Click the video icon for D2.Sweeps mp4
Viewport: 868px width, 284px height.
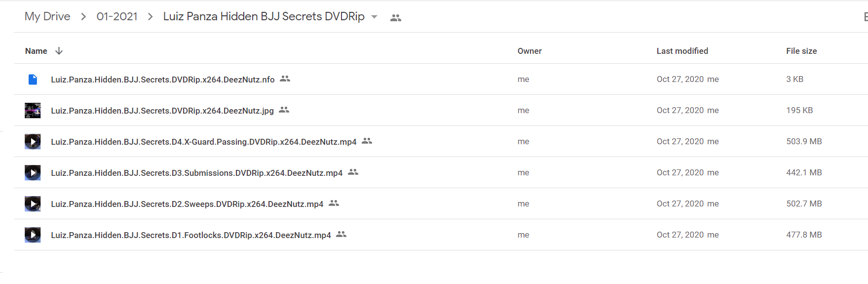33,203
